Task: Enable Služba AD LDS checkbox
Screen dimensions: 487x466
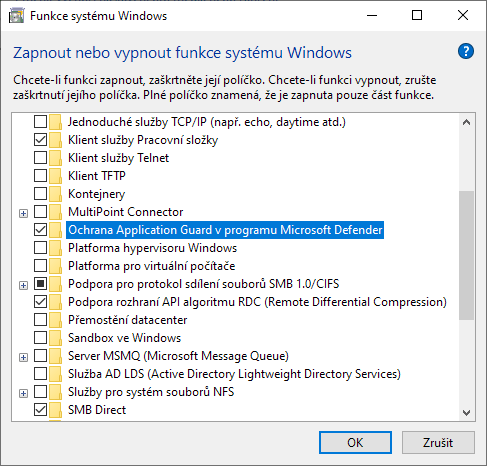Action: tap(40, 374)
